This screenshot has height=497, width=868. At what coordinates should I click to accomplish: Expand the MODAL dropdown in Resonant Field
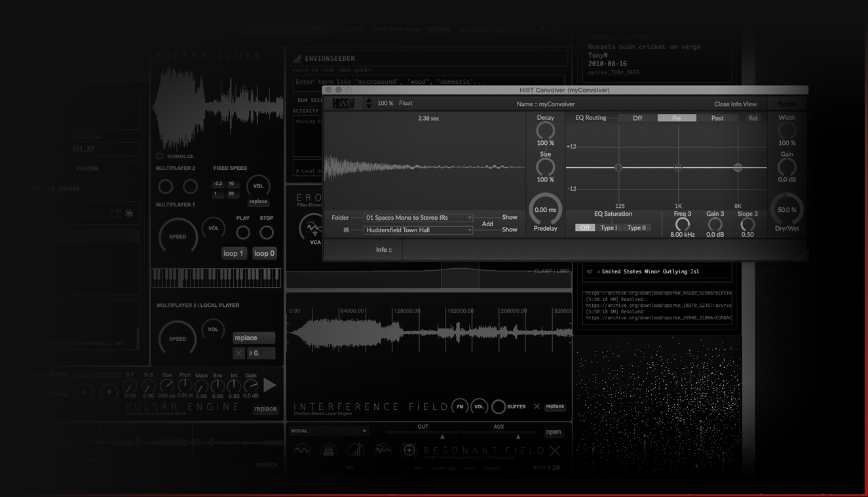[328, 431]
